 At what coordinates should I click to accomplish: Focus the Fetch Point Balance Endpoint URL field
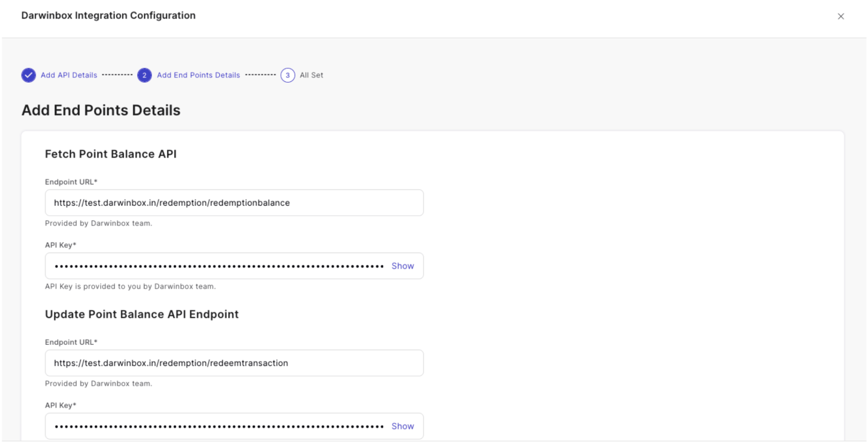point(234,203)
